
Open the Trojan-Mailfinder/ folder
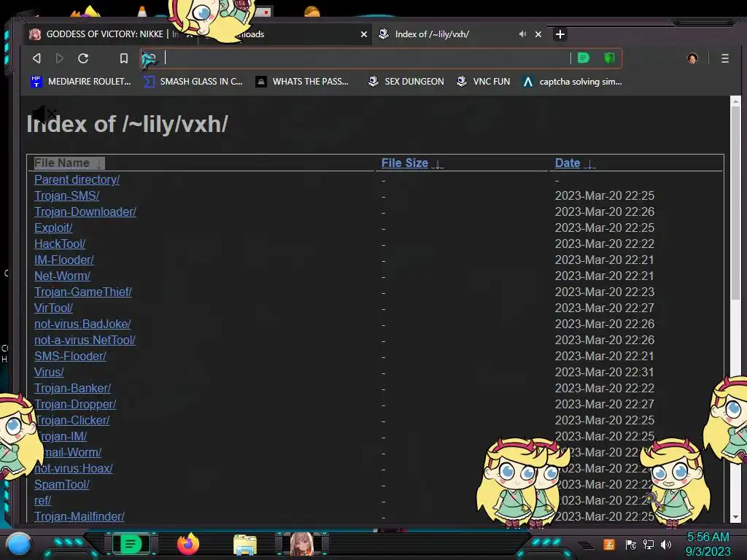point(79,517)
